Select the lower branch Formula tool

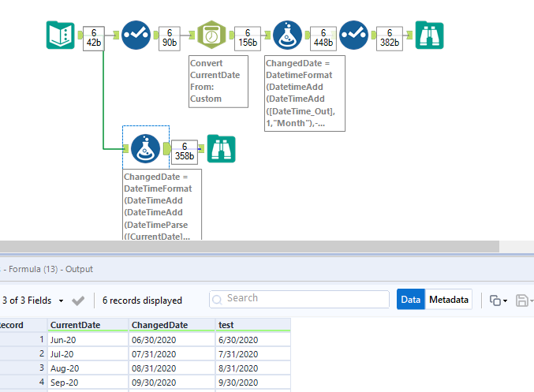coord(146,147)
